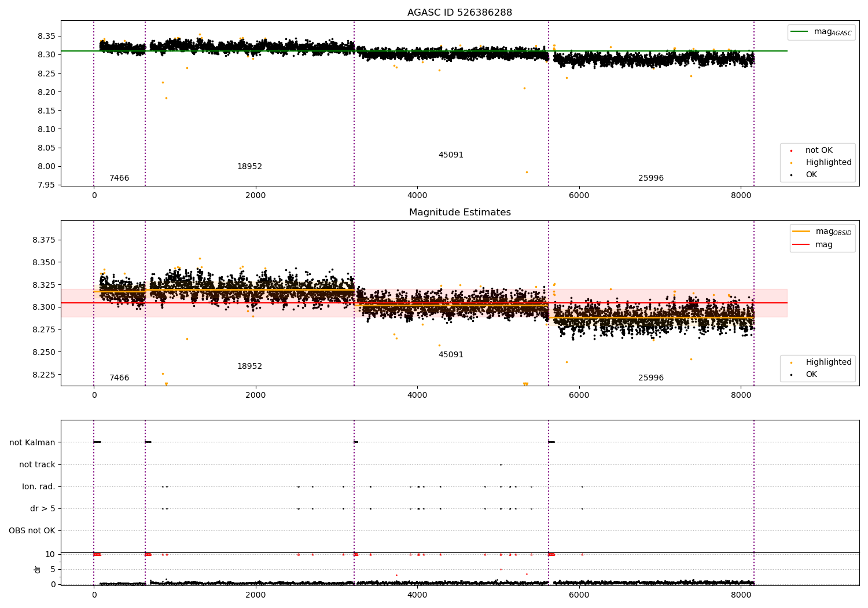Screen dimensions: 868x608
Task: Click the 'Magnitude Estimates' subplot title
Action: 459,213
